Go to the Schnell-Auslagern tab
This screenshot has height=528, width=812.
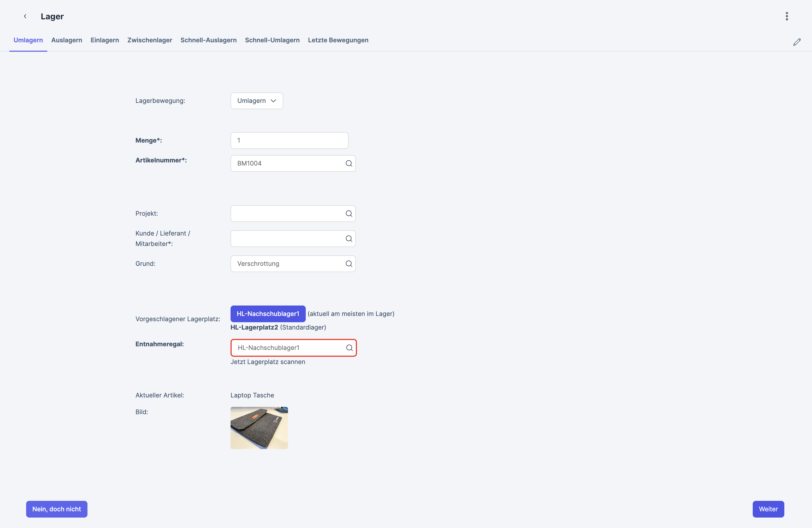(208, 40)
